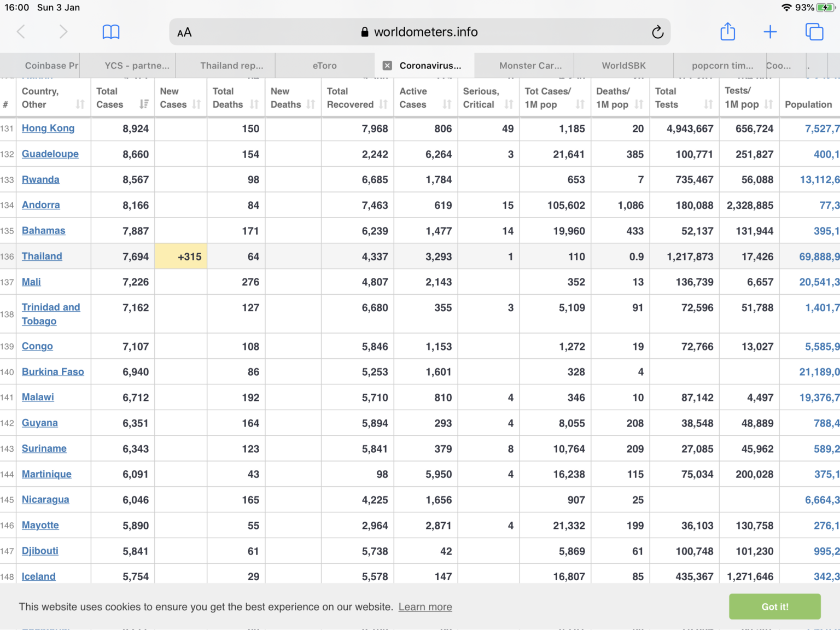The width and height of the screenshot is (840, 630).
Task: Open the Suriname country link
Action: pyautogui.click(x=44, y=448)
